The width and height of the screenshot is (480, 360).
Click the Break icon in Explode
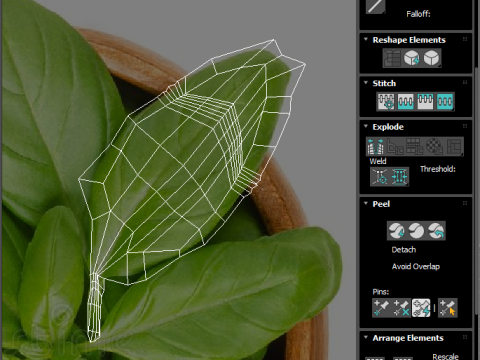pos(376,146)
